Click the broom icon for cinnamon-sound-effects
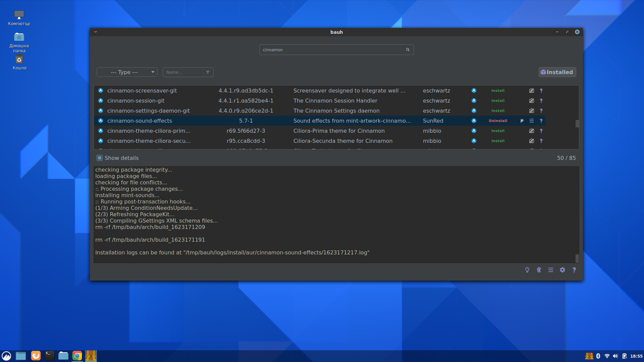Screen dimensions: 644x362 [522, 121]
